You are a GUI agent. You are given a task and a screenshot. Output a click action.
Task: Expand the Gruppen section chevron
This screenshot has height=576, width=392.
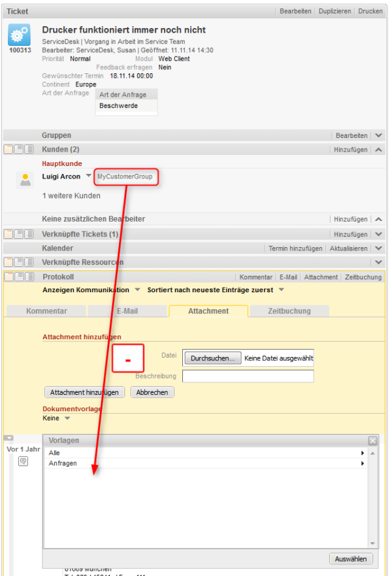[379, 135]
